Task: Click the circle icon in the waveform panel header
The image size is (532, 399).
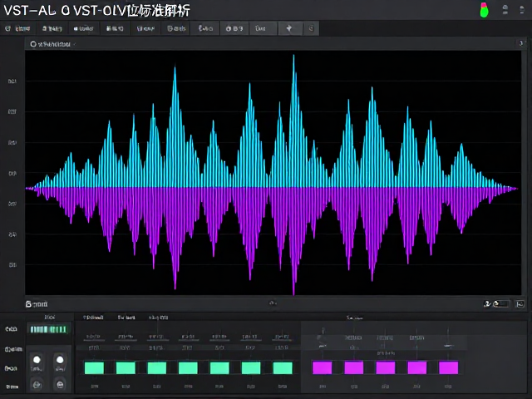Action: click(33, 44)
